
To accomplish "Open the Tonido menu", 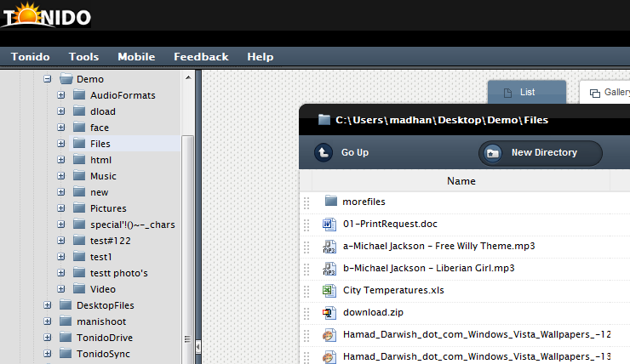I will [x=30, y=57].
